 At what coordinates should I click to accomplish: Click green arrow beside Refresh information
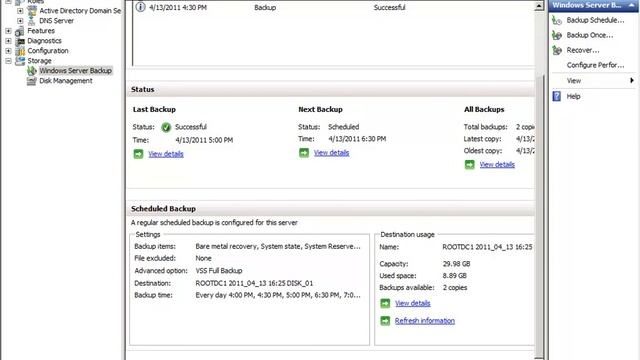point(385,321)
